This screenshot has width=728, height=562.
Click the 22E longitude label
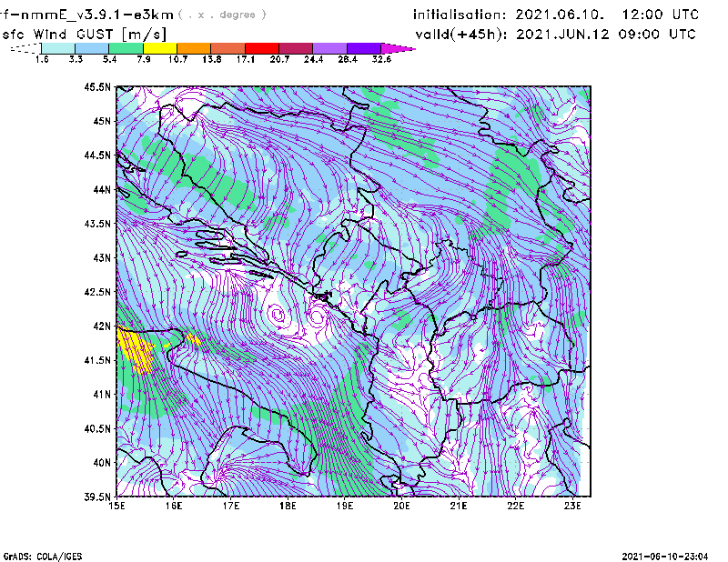pyautogui.click(x=516, y=506)
